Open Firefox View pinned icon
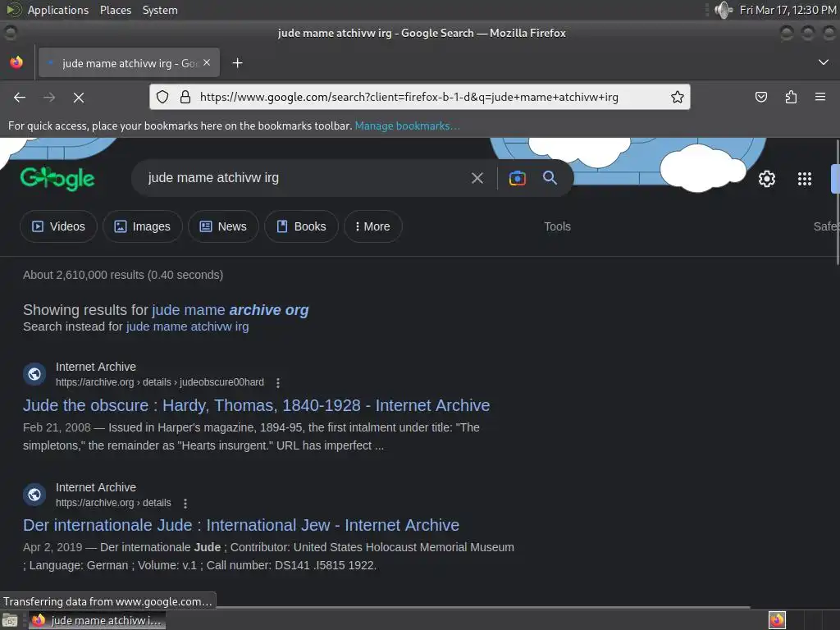This screenshot has height=630, width=840. point(16,62)
